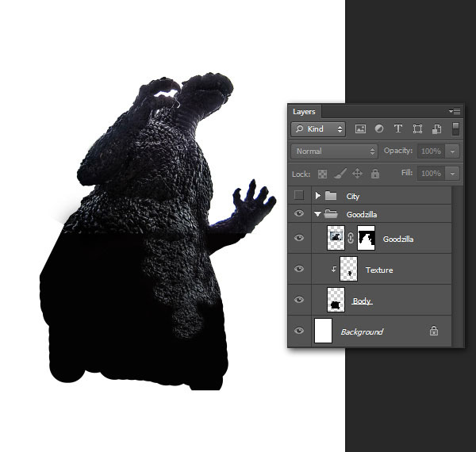Show the hidden City group
476x452 pixels.
tap(299, 195)
